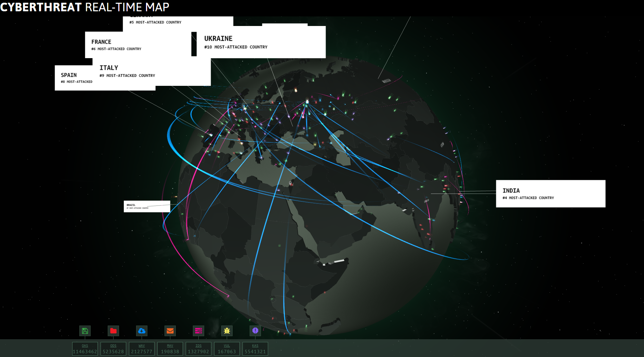Click the Cyberthreat Real-Time Map title
644x357 pixels.
(85, 7)
